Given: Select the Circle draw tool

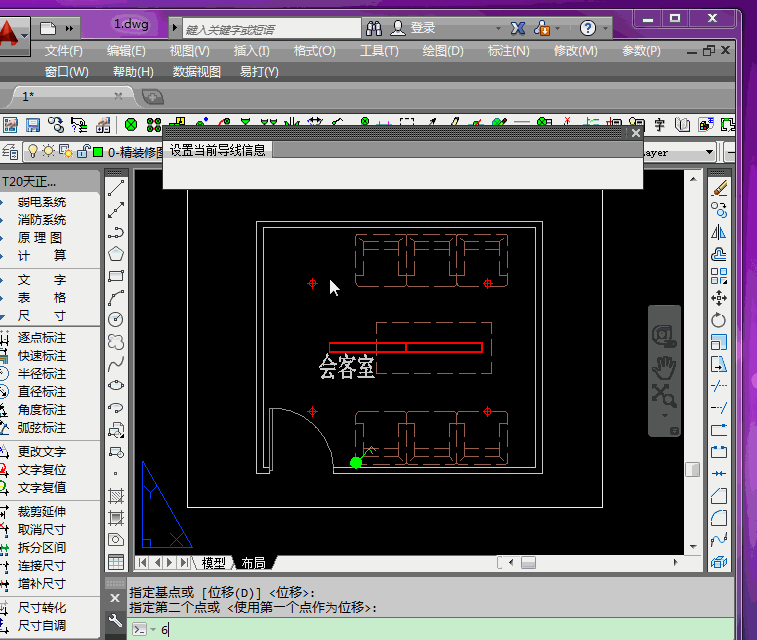Looking at the screenshot, I should 116,320.
